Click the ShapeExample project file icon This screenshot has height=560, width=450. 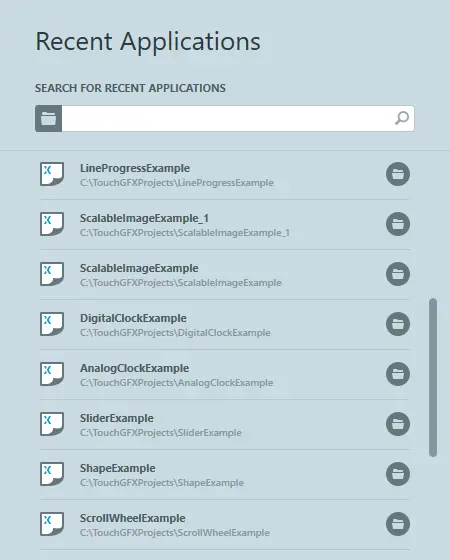(x=52, y=474)
